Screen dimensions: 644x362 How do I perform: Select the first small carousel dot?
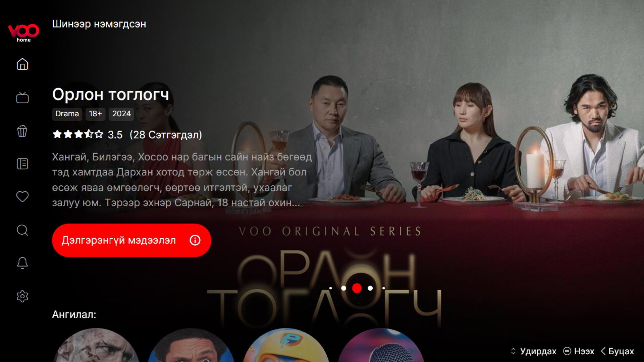tap(330, 288)
